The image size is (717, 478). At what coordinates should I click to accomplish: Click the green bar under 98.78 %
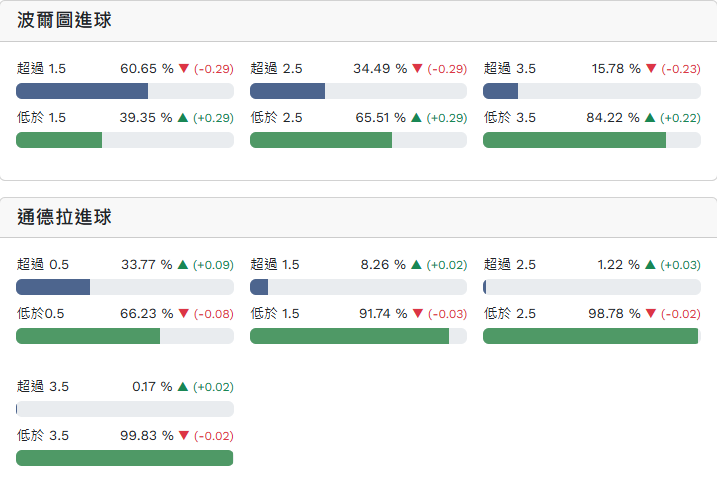coord(590,336)
